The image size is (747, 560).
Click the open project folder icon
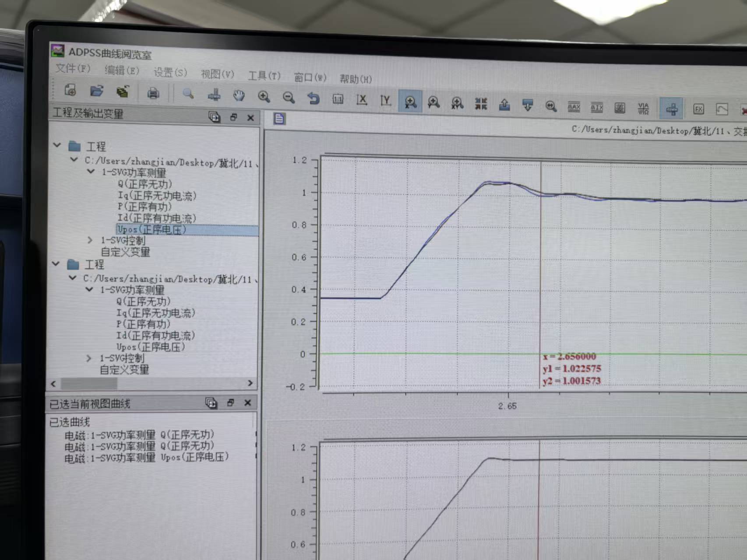[96, 91]
